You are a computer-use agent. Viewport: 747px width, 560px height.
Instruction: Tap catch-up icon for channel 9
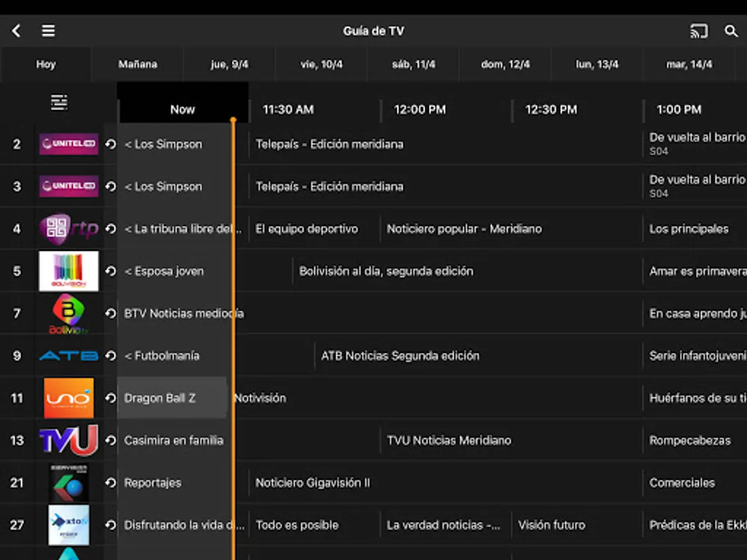click(x=111, y=356)
